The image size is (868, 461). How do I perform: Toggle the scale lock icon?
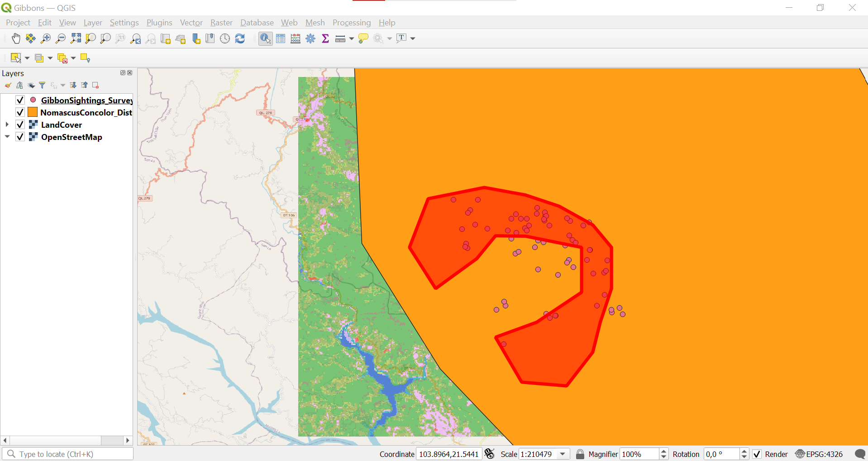pos(580,454)
